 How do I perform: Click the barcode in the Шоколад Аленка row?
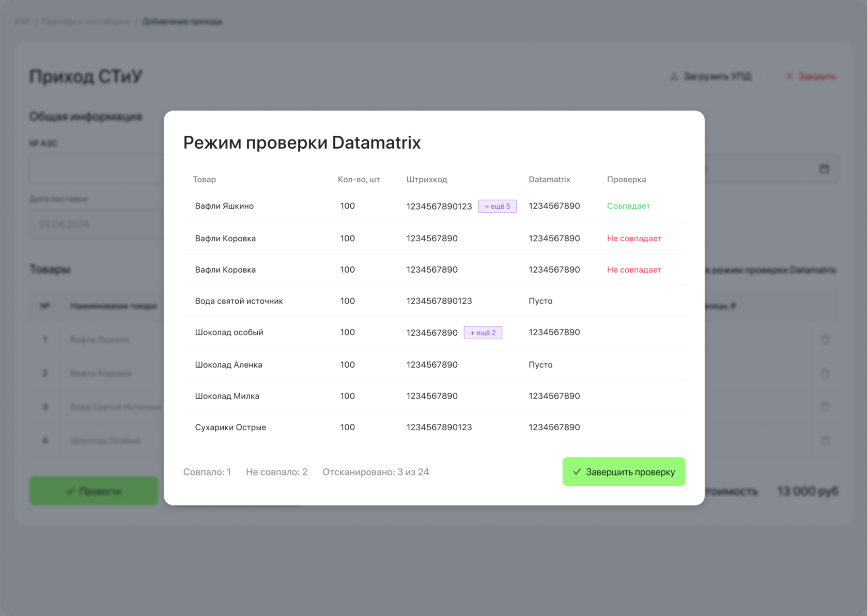(432, 365)
